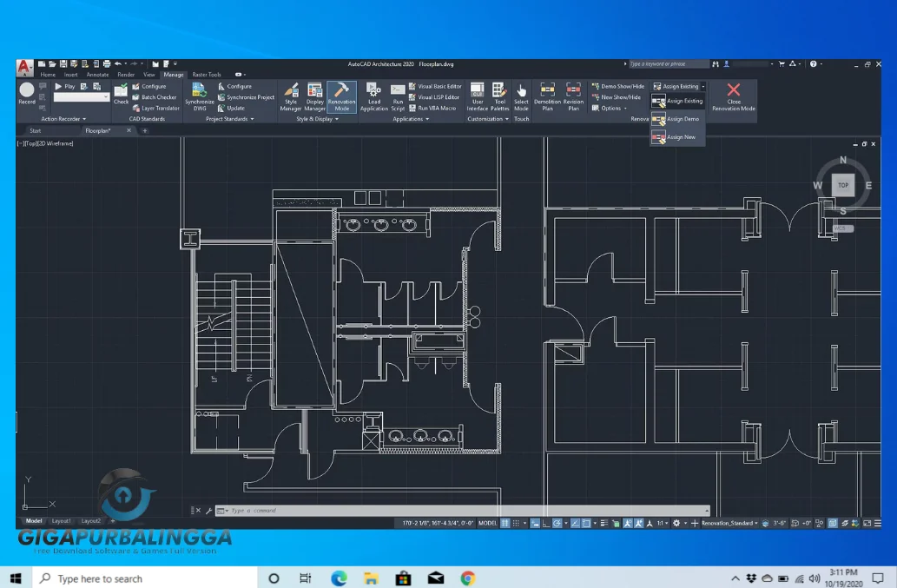The image size is (897, 588).
Task: Click Configure in CAD Standards panel
Action: pyautogui.click(x=149, y=86)
